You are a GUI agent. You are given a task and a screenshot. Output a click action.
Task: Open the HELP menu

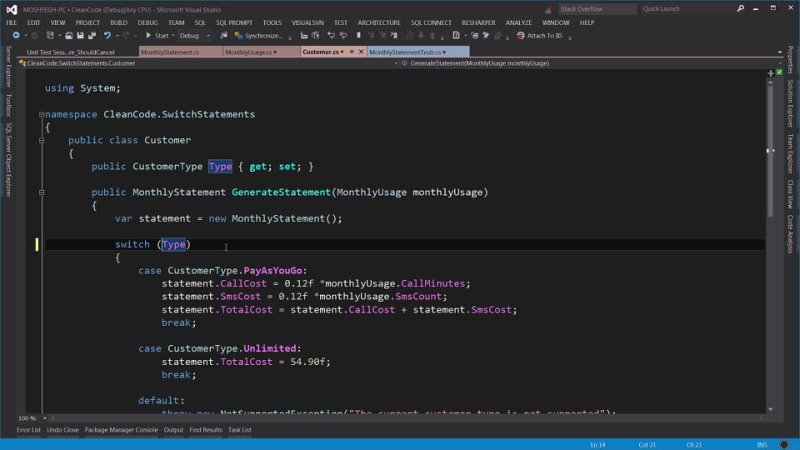[587, 22]
